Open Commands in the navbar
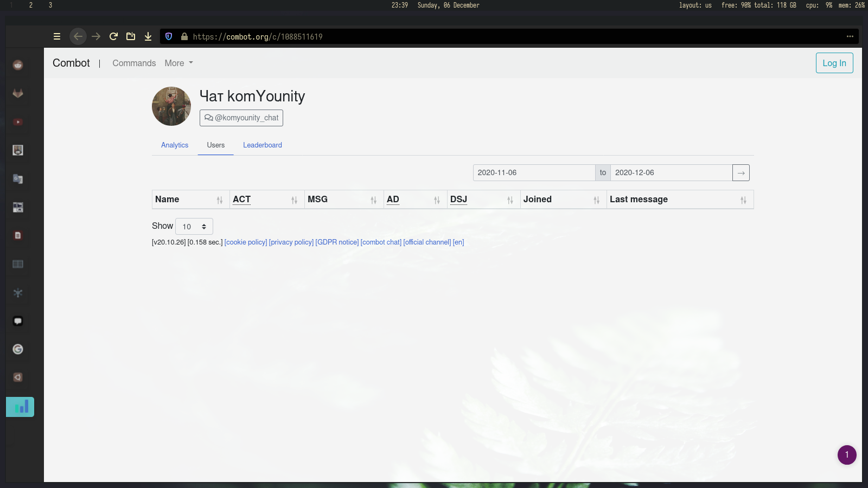This screenshot has height=488, width=868. click(134, 63)
